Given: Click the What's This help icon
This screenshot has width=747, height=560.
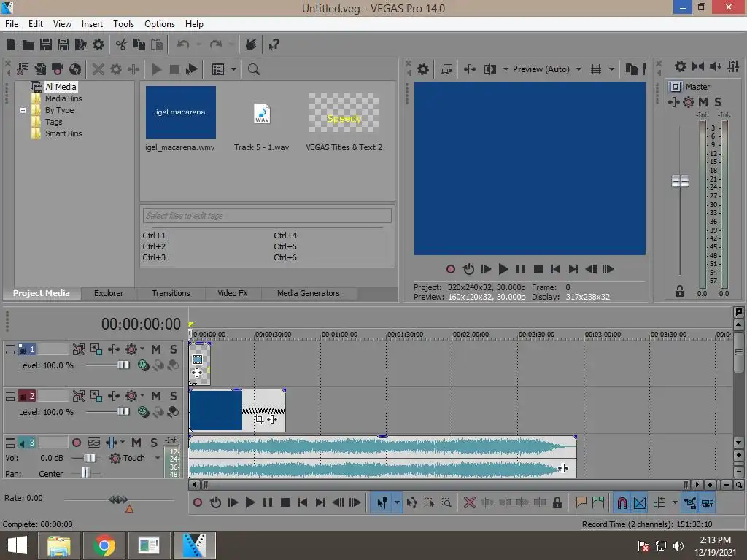Looking at the screenshot, I should pos(274,44).
